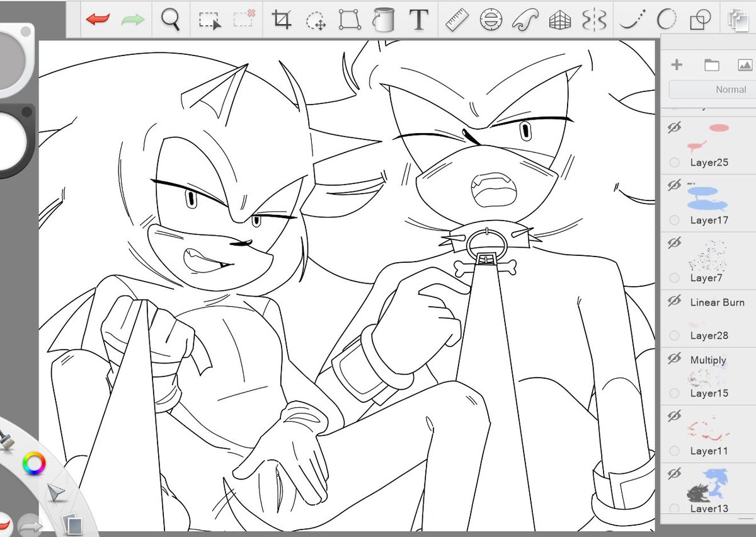Toggle visibility of Layer17

[675, 185]
